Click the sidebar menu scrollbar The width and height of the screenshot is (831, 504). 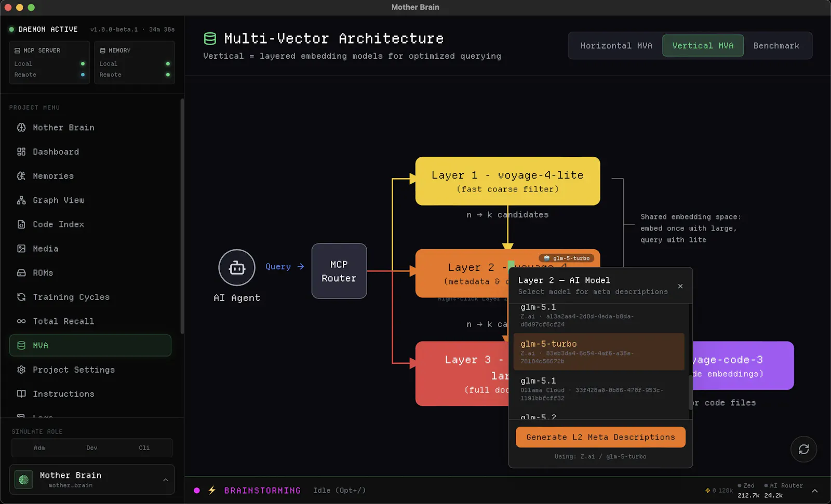tap(182, 216)
